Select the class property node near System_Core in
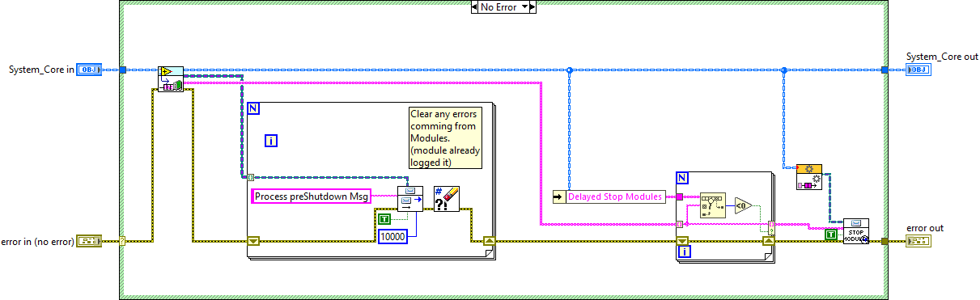The width and height of the screenshot is (980, 300). tap(171, 78)
